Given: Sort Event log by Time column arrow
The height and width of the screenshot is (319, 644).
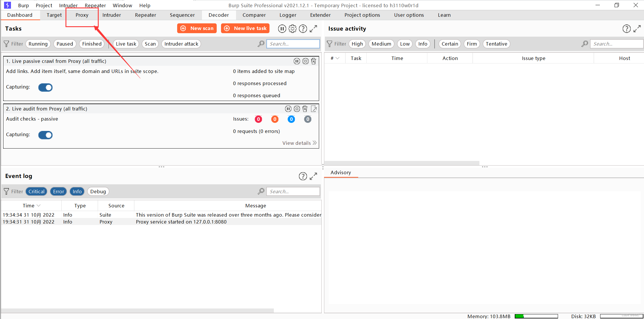Looking at the screenshot, I should (39, 206).
